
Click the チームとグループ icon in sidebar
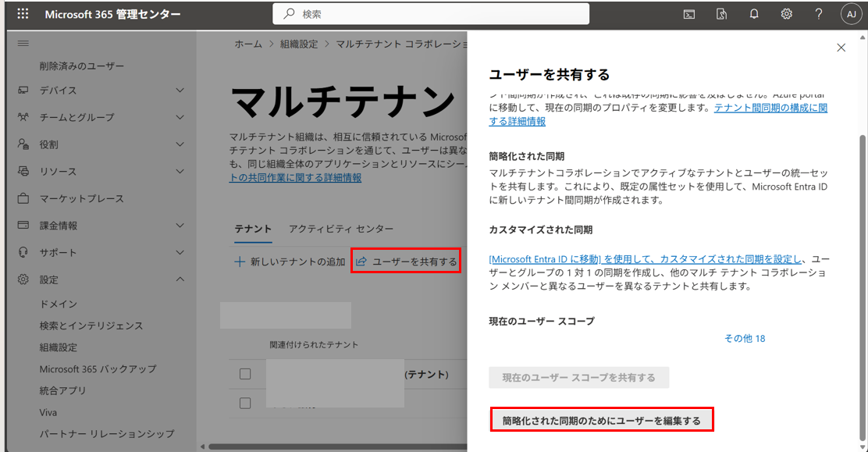(23, 117)
